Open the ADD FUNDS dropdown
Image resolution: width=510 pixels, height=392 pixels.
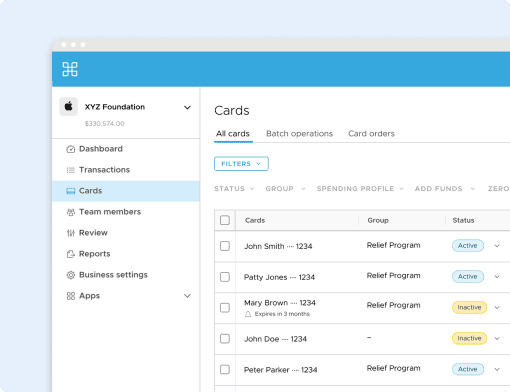(445, 189)
